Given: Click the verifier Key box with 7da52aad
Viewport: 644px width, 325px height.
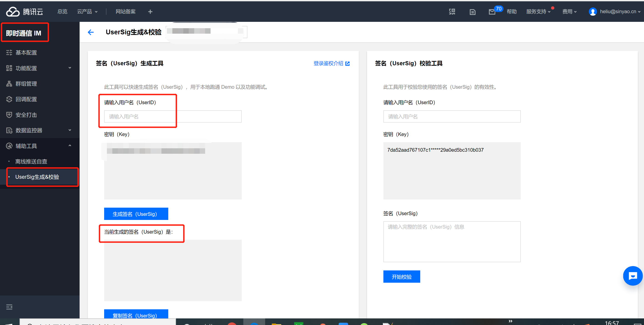Looking at the screenshot, I should coord(452,171).
